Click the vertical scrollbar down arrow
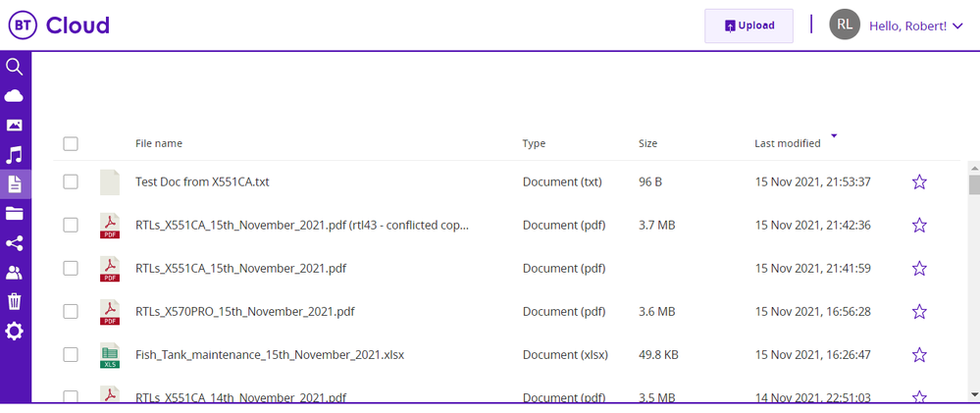980x413 pixels. coord(973,394)
